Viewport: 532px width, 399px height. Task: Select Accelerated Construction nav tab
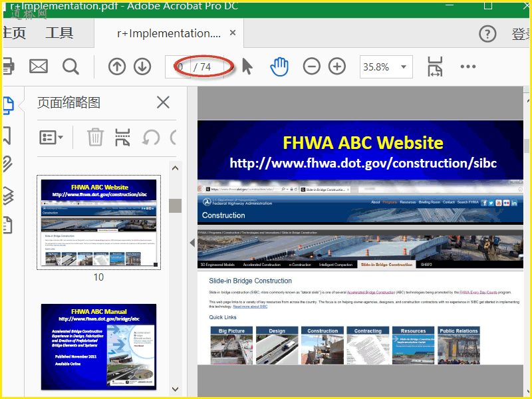(261, 265)
